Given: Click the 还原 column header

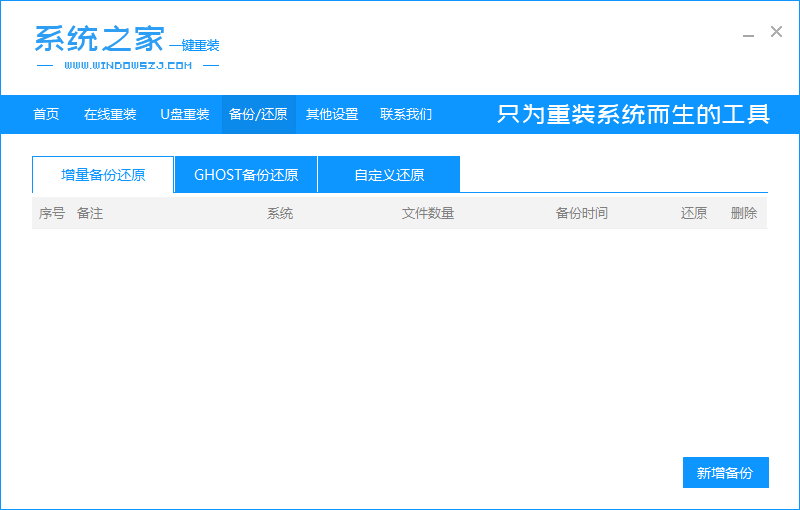Looking at the screenshot, I should click(694, 213).
